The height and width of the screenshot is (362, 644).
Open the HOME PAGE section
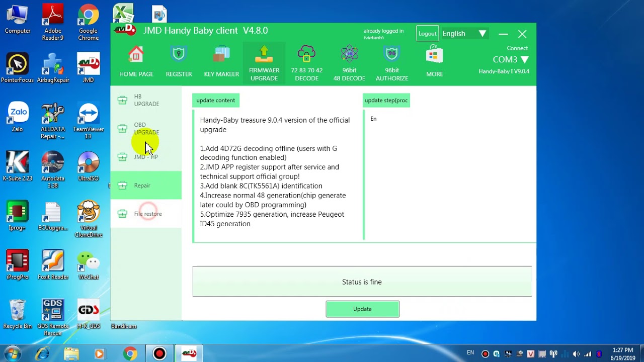pyautogui.click(x=136, y=62)
